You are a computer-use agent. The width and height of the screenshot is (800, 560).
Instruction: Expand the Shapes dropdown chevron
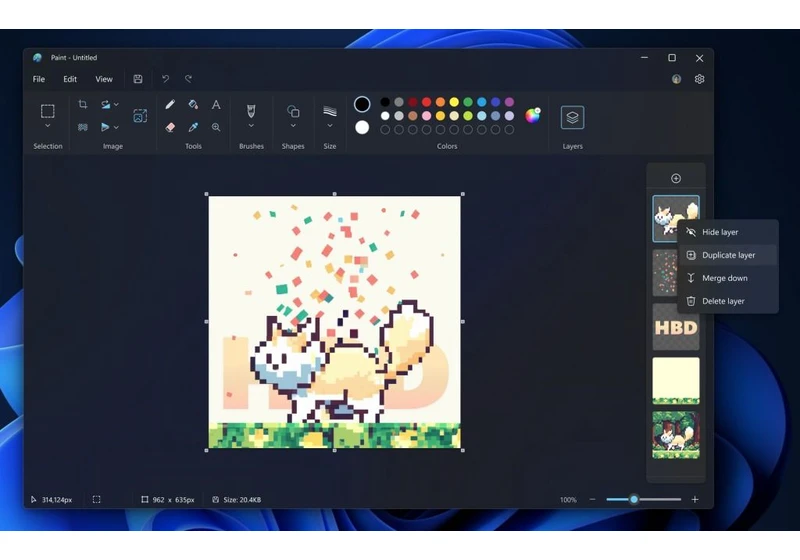coord(293,125)
